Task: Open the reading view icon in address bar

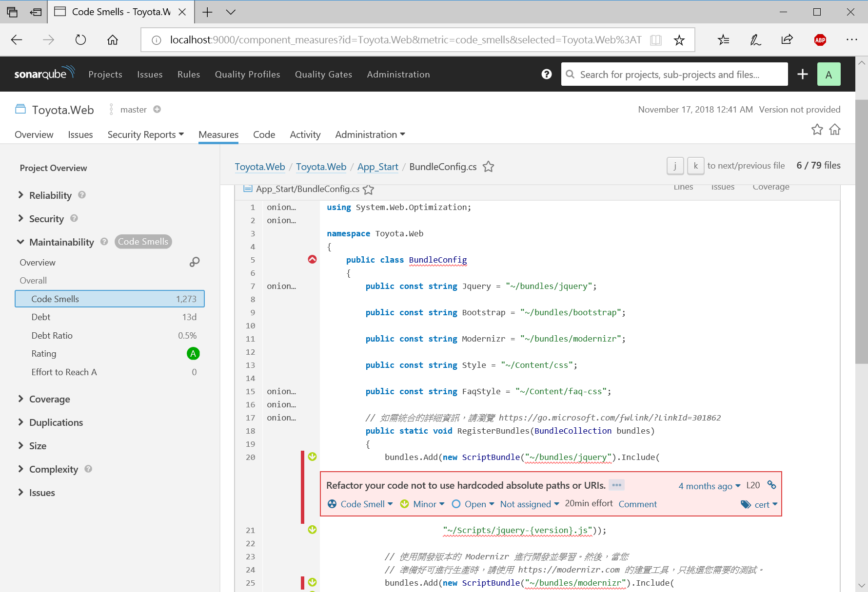Action: pos(656,40)
